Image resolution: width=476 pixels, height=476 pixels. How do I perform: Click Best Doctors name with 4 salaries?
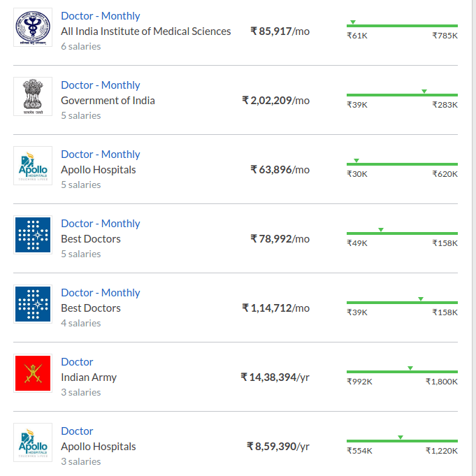pos(91,308)
